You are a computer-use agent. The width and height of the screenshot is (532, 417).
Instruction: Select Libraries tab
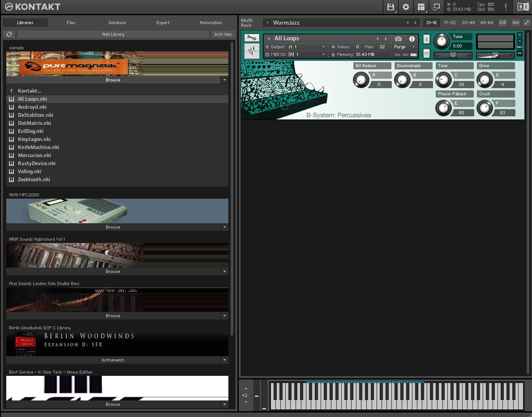coord(25,23)
